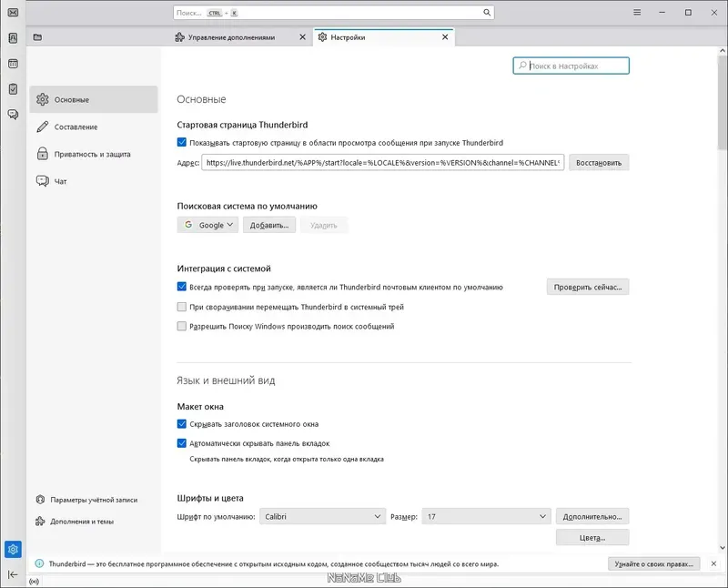
Task: Open the Thunderbird hamburger menu
Action: pyautogui.click(x=637, y=13)
